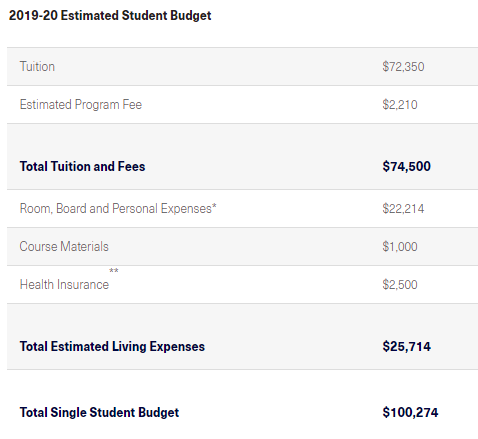Select the Health Insurance label
This screenshot has height=439, width=478.
pos(64,285)
